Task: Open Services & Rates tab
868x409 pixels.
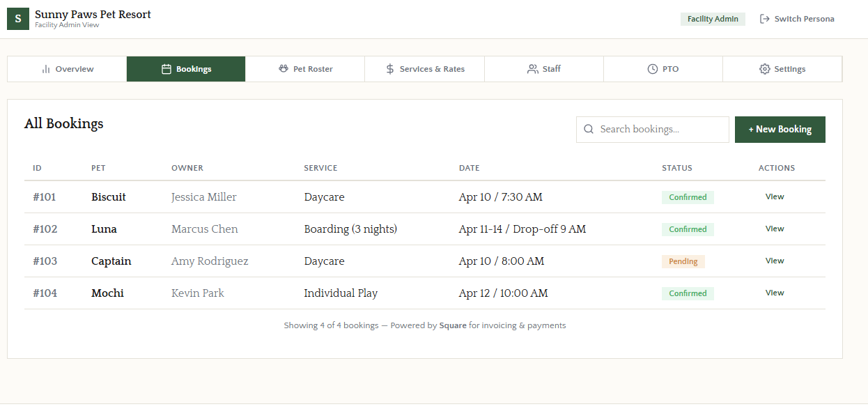Action: click(425, 69)
